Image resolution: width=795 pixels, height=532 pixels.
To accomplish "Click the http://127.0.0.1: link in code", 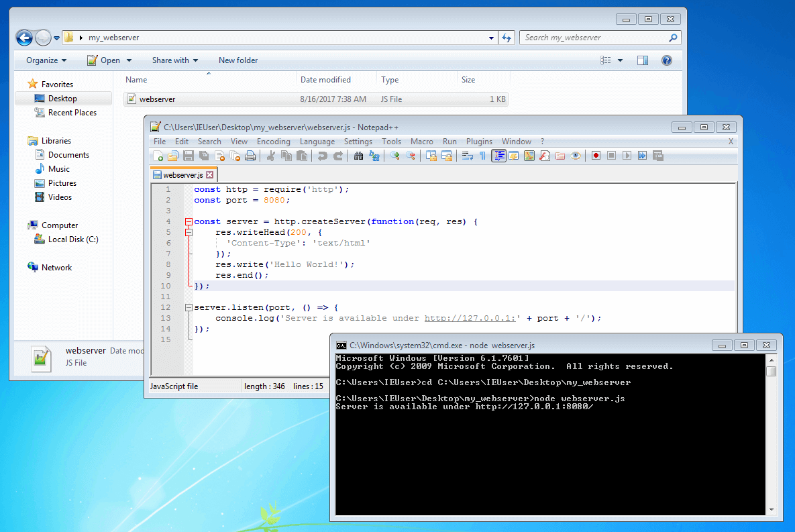I will tap(470, 318).
